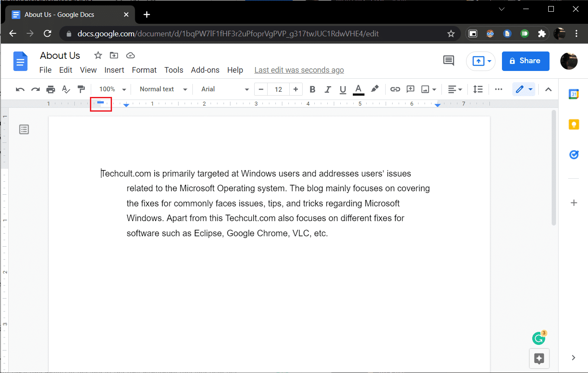Click the Redo arrow in toolbar
Viewport: 588px width, 373px height.
(35, 89)
